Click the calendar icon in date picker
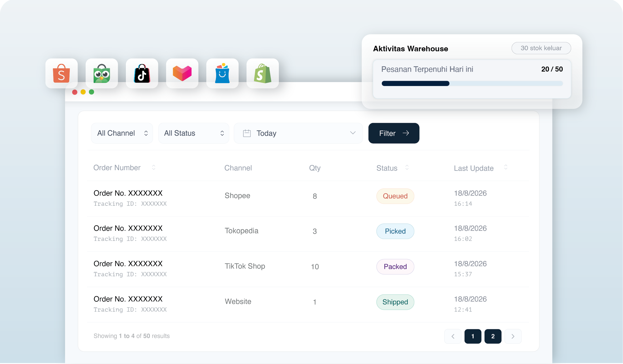This screenshot has height=364, width=623. click(x=247, y=133)
